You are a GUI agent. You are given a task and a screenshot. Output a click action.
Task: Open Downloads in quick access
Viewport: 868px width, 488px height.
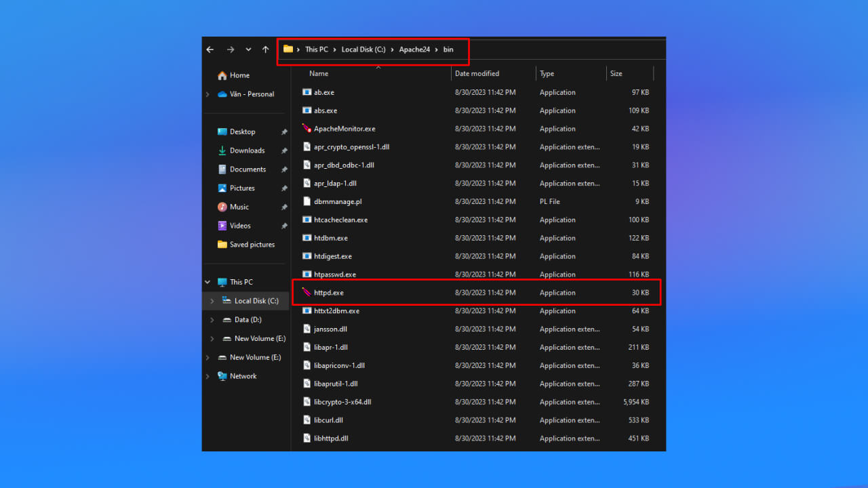click(x=247, y=150)
